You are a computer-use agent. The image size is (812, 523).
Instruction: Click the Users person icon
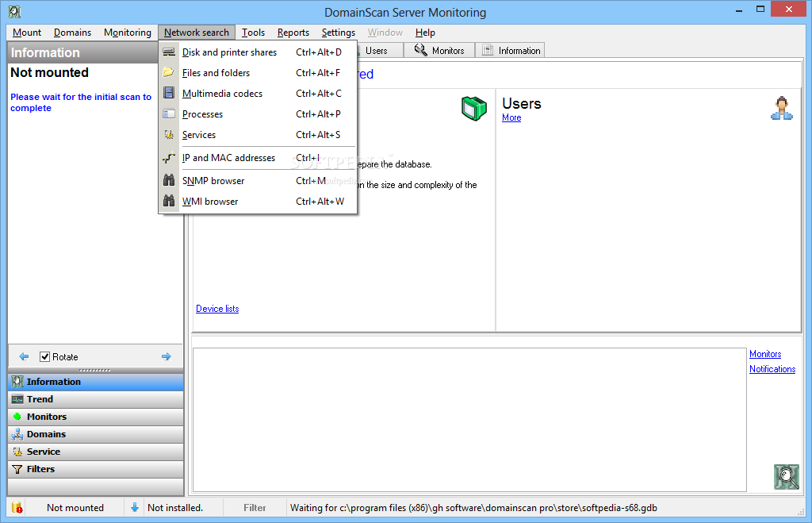pos(781,109)
